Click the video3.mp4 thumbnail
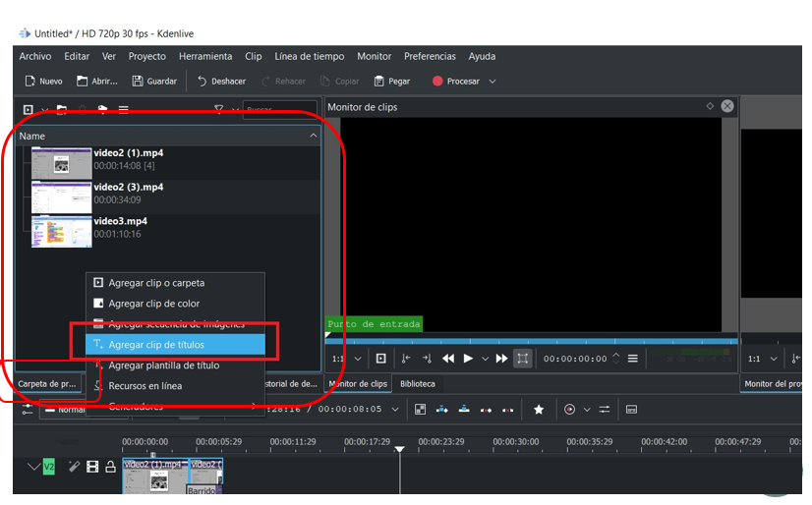 tap(62, 231)
